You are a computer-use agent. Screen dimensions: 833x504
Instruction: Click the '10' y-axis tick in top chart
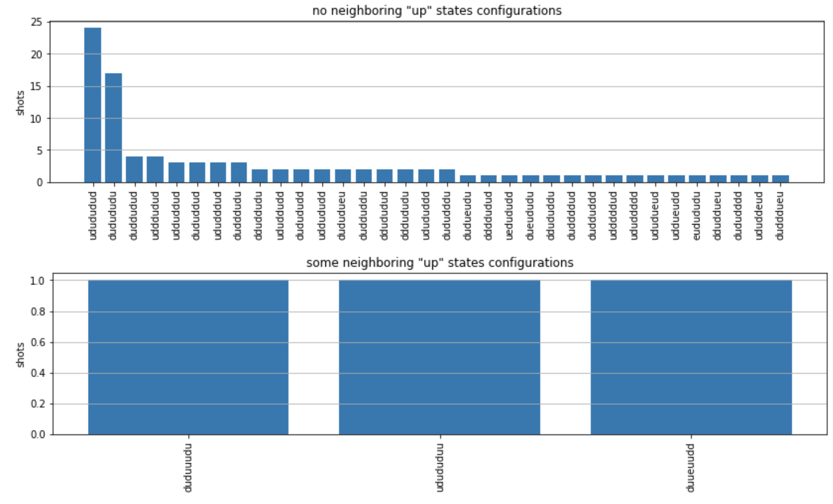36,118
